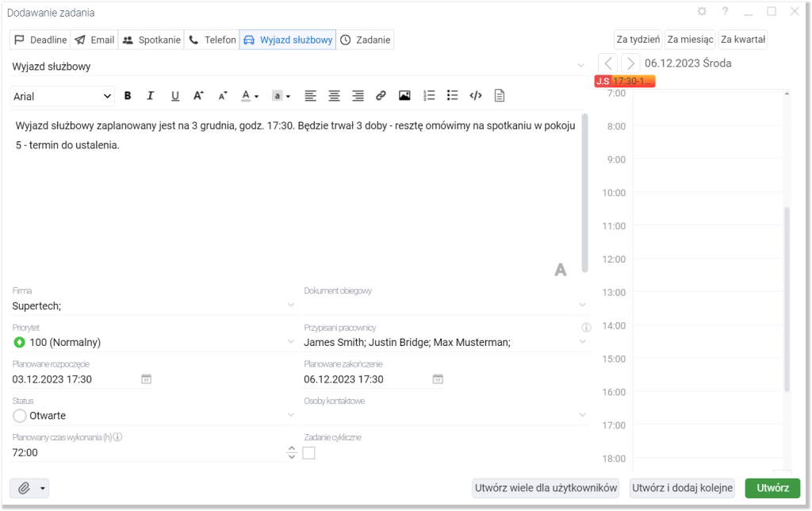812x511 pixels.
Task: Insert an image into description
Action: pos(404,96)
